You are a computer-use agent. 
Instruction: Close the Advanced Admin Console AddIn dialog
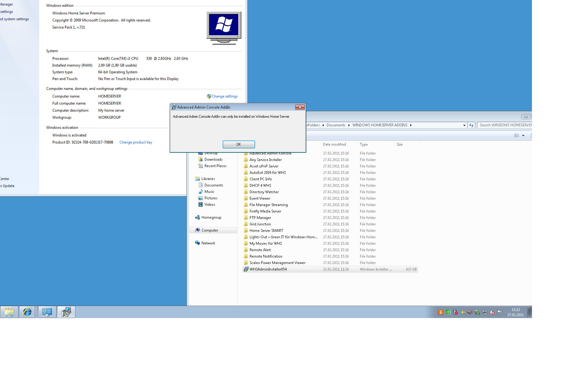pyautogui.click(x=300, y=107)
